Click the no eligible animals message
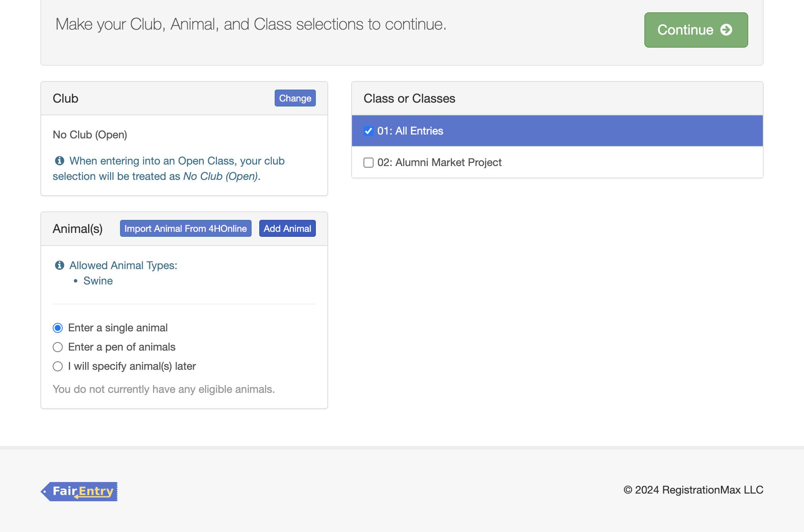 tap(164, 389)
